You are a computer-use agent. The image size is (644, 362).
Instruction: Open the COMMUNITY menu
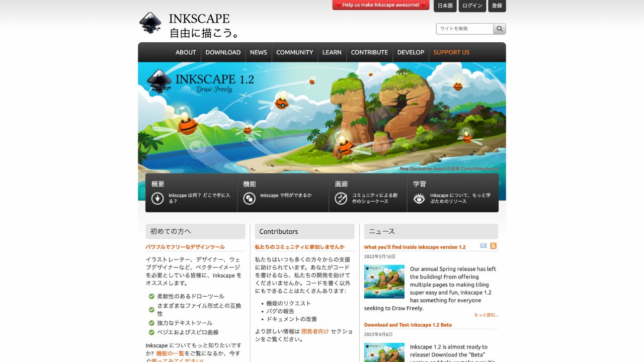[295, 52]
